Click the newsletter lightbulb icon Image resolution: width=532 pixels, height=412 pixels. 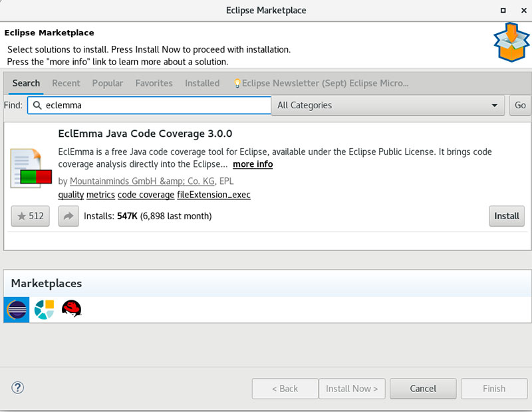(237, 84)
